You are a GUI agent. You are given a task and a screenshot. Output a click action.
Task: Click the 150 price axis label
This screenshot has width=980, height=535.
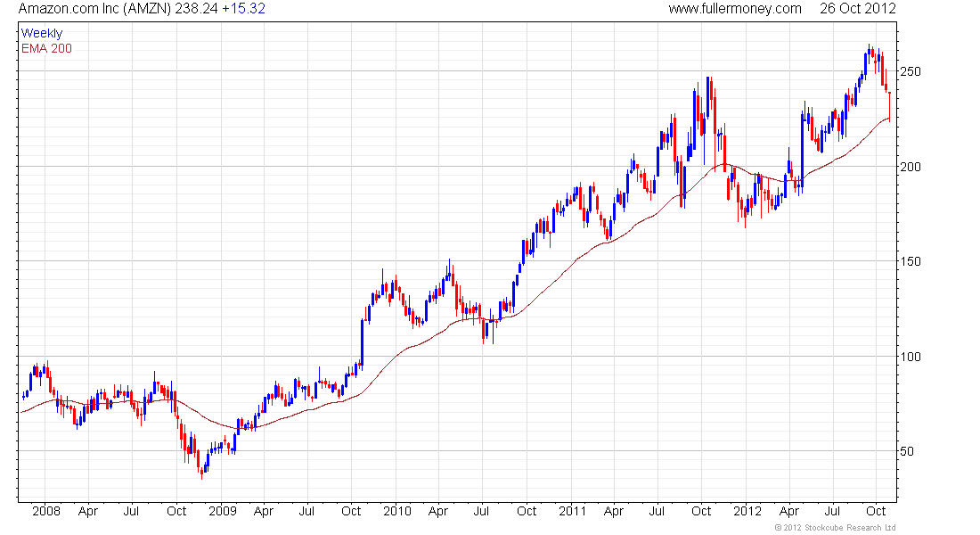click(x=910, y=261)
